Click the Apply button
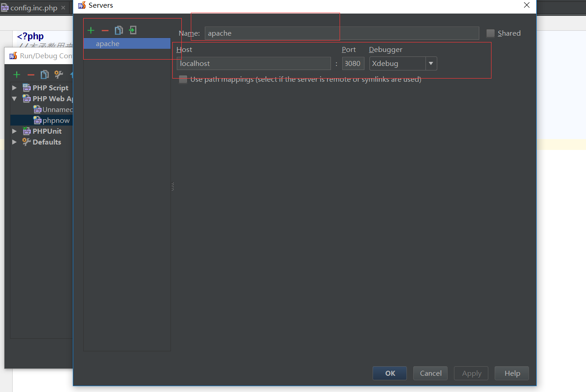Viewport: 586px width, 392px height. [471, 373]
